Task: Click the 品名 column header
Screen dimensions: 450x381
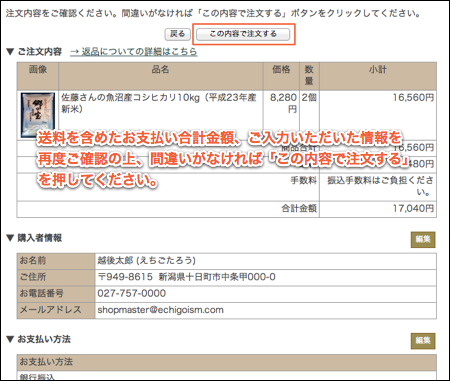Action: [160, 69]
